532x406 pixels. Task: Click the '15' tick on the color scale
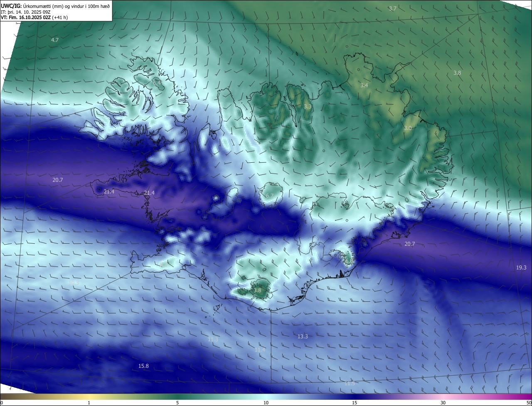tap(355, 403)
